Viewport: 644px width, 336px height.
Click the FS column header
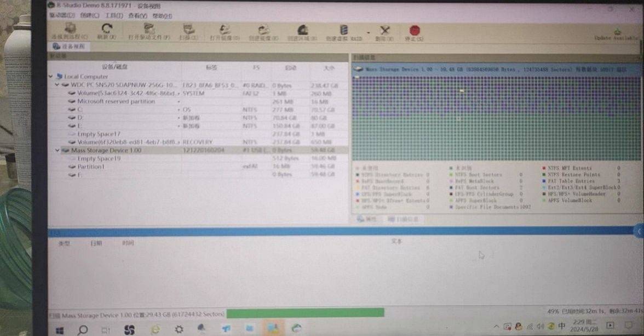coord(256,67)
